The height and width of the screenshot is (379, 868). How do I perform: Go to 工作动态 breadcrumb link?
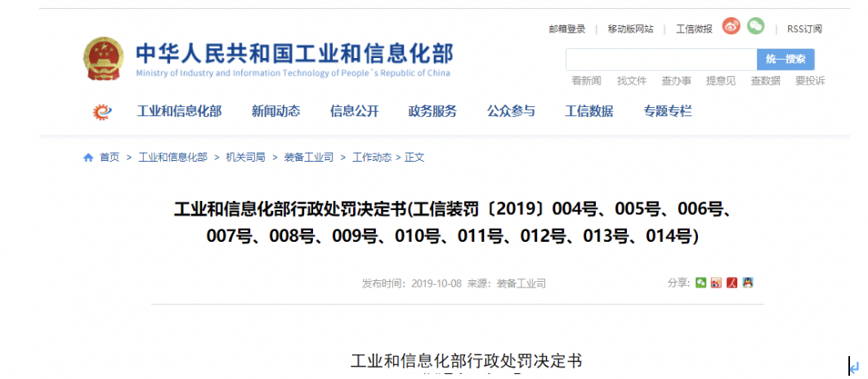[372, 158]
